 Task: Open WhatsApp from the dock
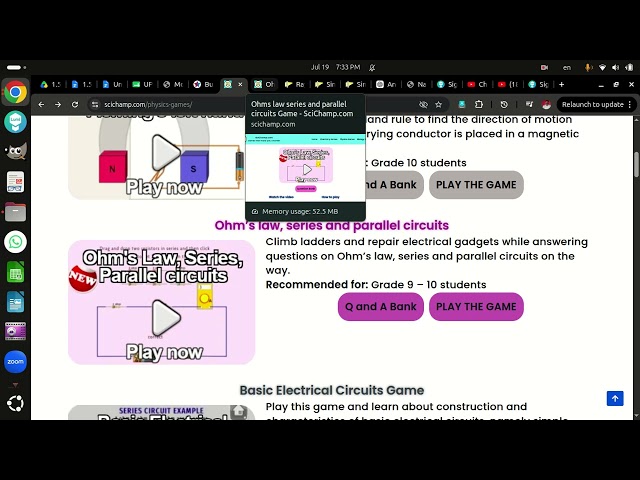16,242
